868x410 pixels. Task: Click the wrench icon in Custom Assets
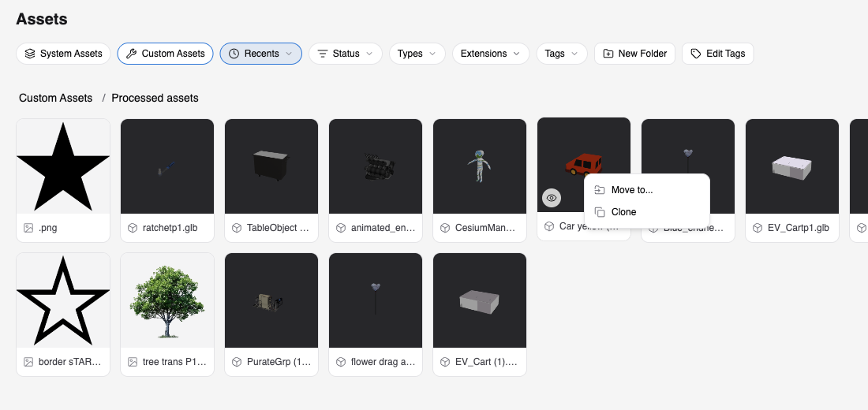click(x=131, y=54)
